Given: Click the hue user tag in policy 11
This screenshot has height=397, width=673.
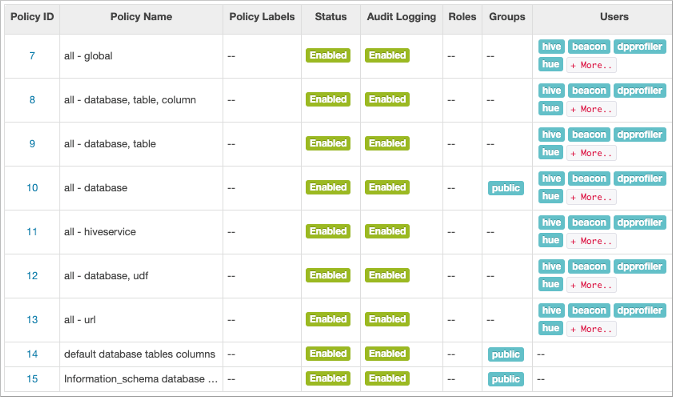Looking at the screenshot, I should tap(550, 240).
